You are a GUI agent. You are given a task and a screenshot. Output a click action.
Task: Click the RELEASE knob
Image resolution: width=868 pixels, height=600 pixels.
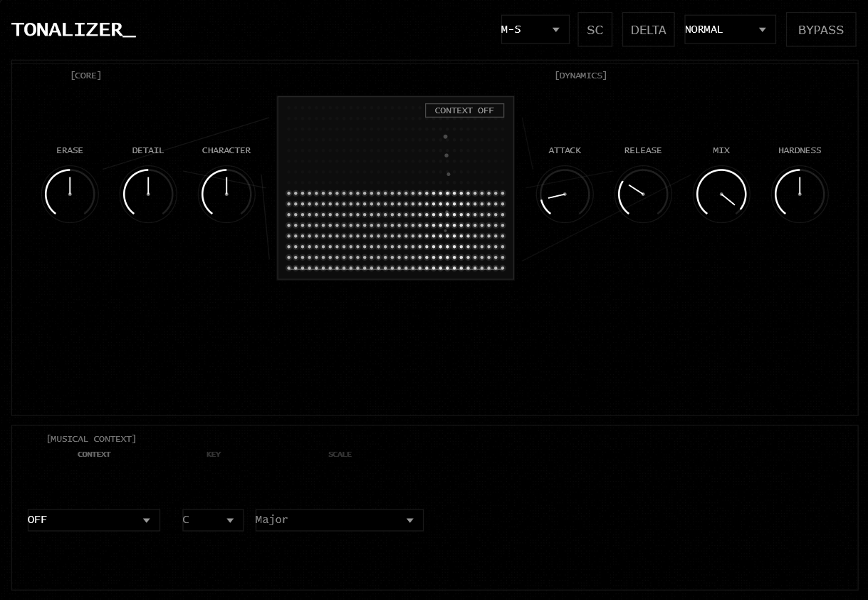(x=643, y=194)
